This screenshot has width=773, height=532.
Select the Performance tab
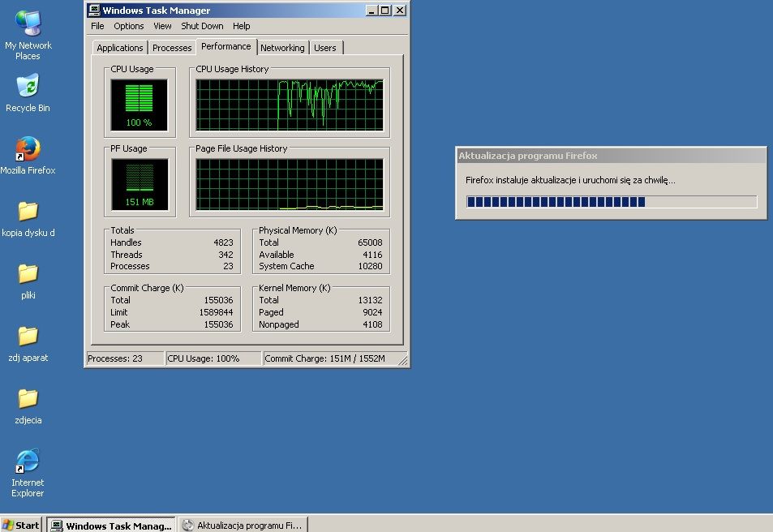click(226, 46)
